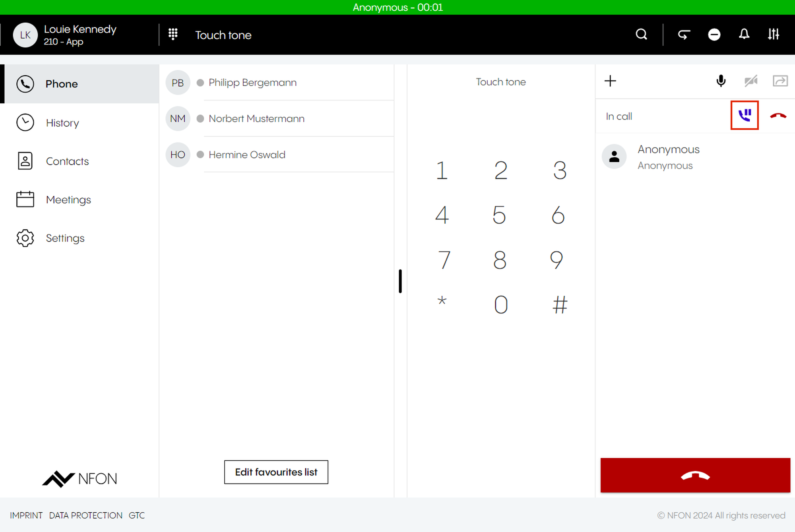Click the call transfer arrow icon

pos(780,81)
